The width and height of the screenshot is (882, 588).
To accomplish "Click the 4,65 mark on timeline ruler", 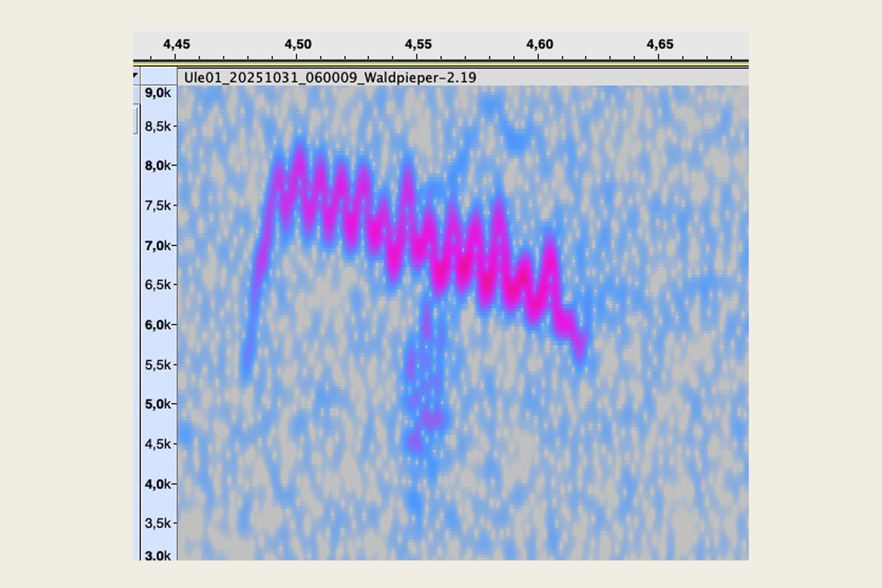I will point(660,44).
